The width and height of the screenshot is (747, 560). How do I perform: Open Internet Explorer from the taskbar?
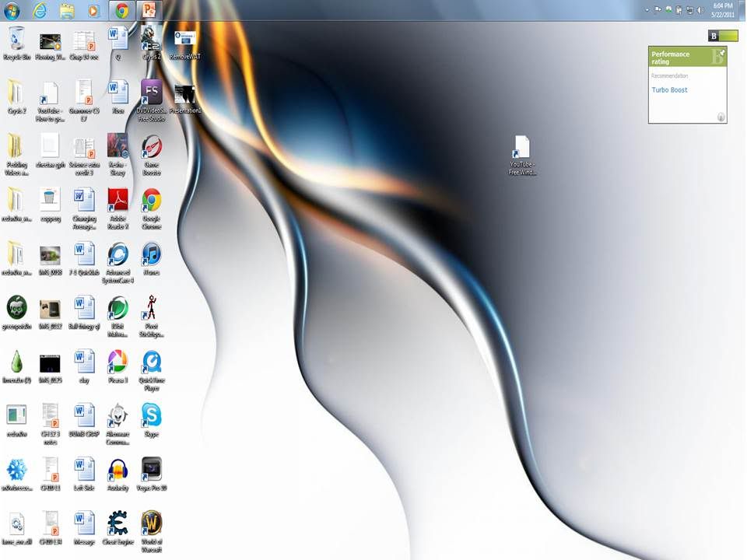point(40,10)
